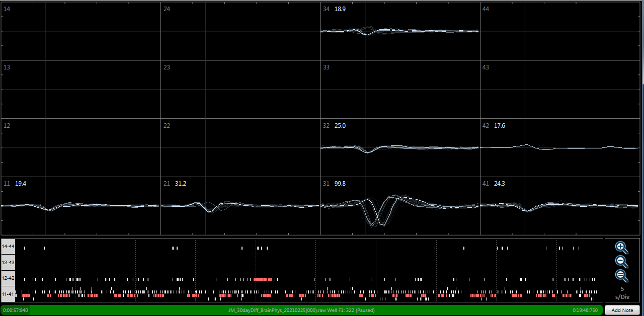Select the 14-44 raster row label
The width and height of the screenshot is (644, 316).
pyautogui.click(x=8, y=247)
